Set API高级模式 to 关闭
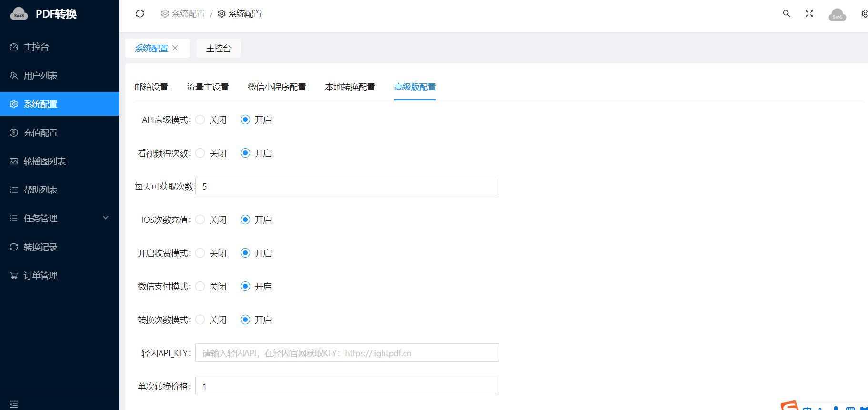868x410 pixels. click(200, 120)
